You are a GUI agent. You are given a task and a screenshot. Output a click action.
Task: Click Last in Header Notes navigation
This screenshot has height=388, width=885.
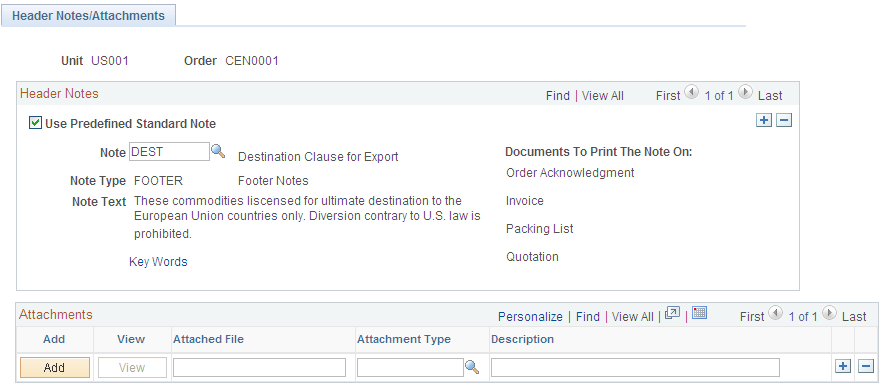click(x=770, y=96)
